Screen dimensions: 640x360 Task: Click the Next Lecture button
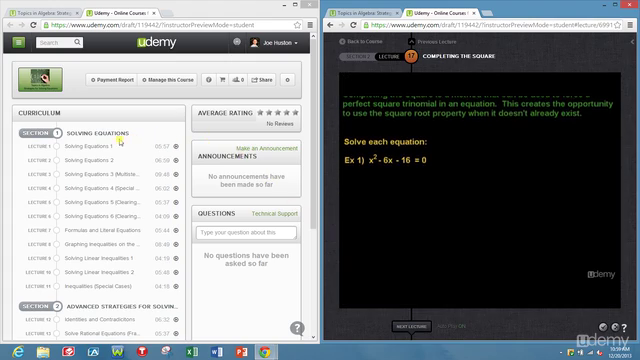tap(411, 327)
